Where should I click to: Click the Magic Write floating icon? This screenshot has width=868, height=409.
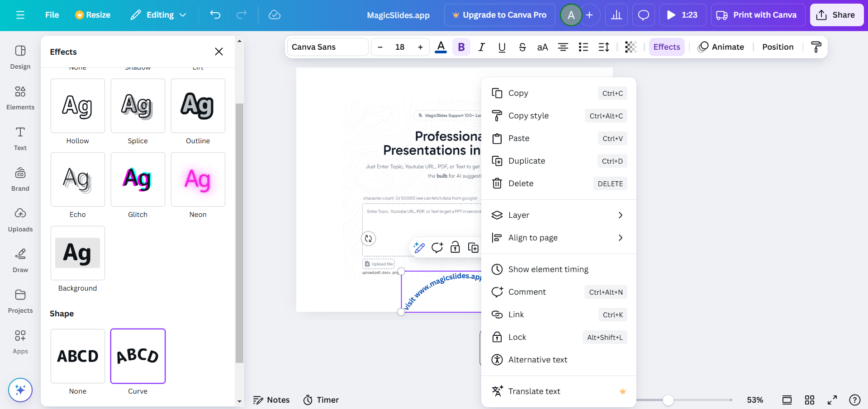click(x=419, y=247)
